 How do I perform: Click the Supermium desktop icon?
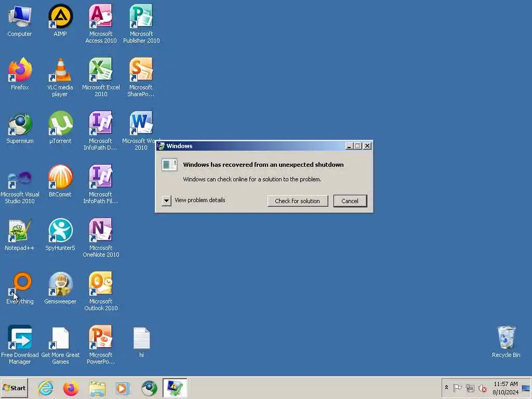click(x=20, y=128)
